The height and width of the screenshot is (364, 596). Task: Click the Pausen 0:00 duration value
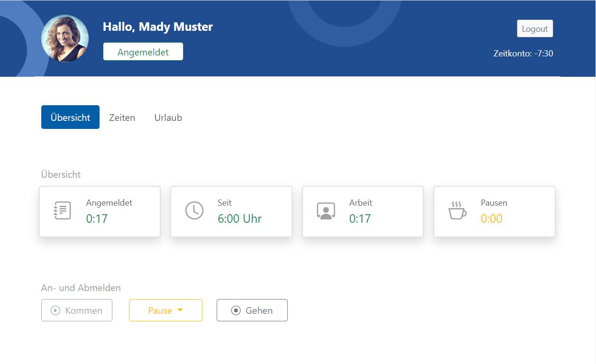(491, 218)
